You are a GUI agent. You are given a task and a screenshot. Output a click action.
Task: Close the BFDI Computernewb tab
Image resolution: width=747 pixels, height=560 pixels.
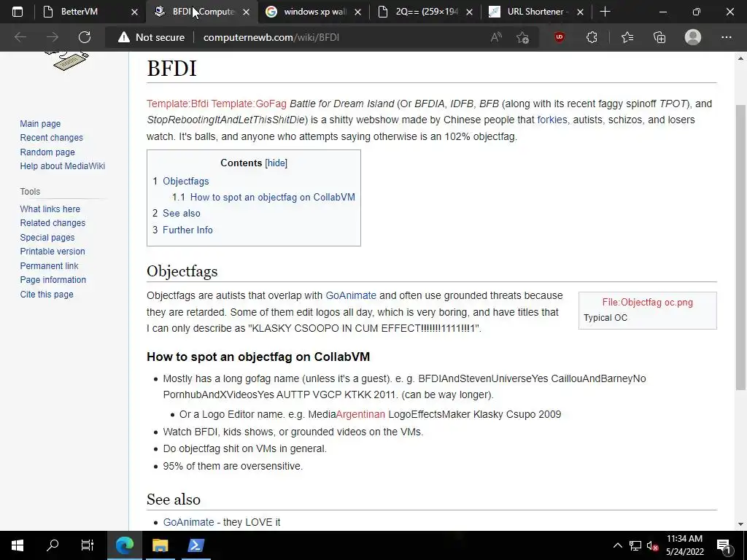[247, 12]
